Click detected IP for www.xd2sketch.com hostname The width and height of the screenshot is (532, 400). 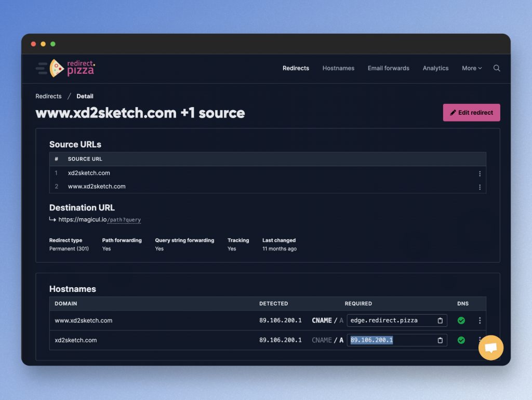click(280, 321)
